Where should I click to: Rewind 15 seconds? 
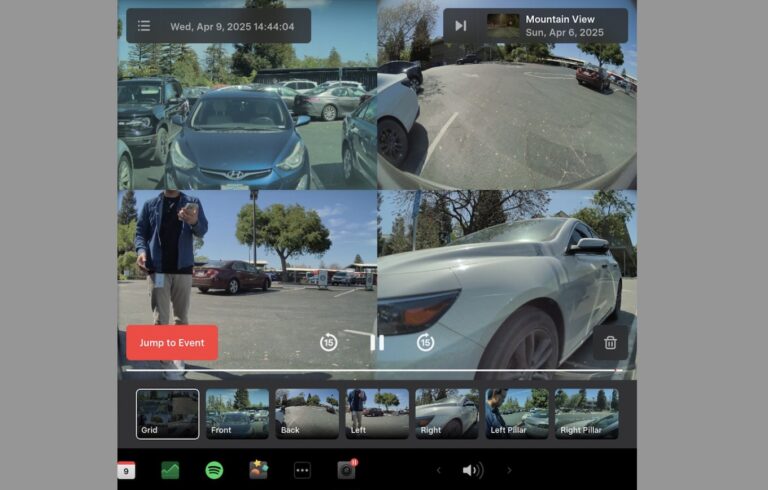pyautogui.click(x=328, y=343)
